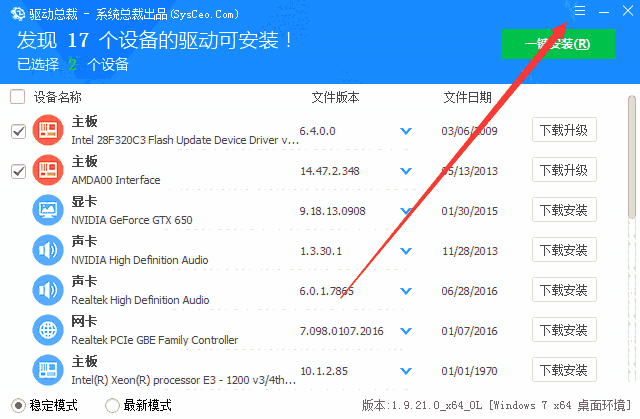640x419 pixels.
Task: Click the date 06/28/2016
Action: click(x=469, y=291)
